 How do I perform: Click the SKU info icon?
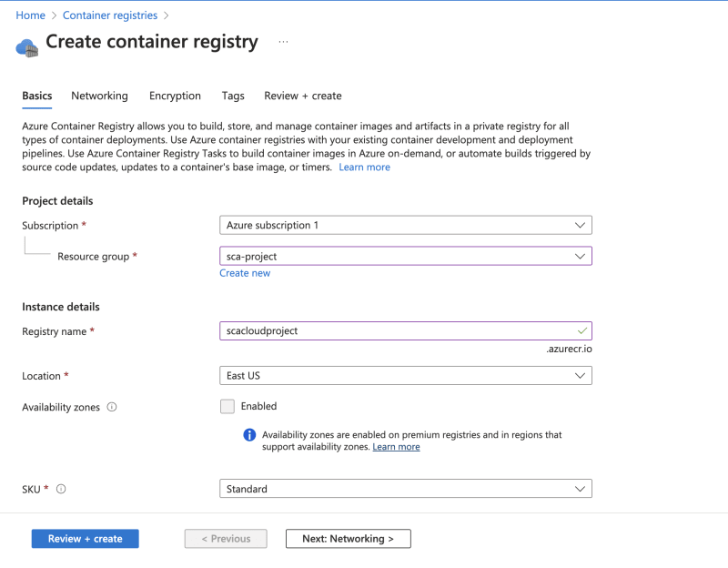pos(61,489)
